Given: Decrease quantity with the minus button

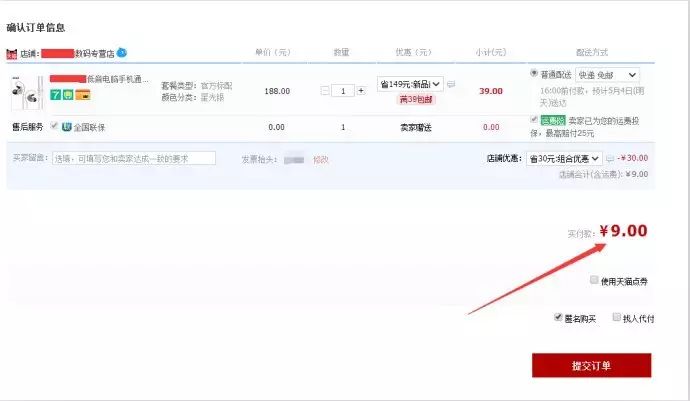Looking at the screenshot, I should coord(325,91).
